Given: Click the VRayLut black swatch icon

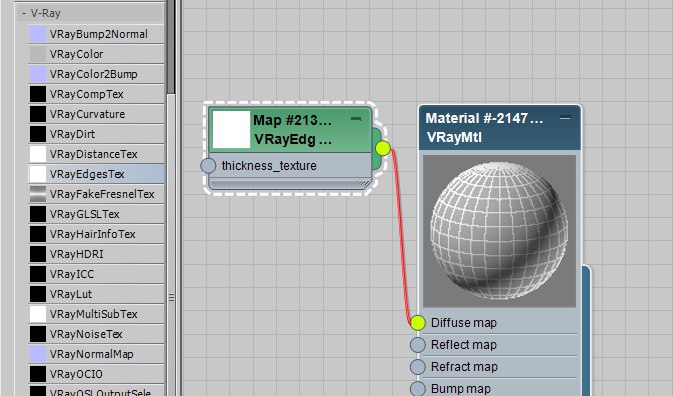Looking at the screenshot, I should (38, 294).
